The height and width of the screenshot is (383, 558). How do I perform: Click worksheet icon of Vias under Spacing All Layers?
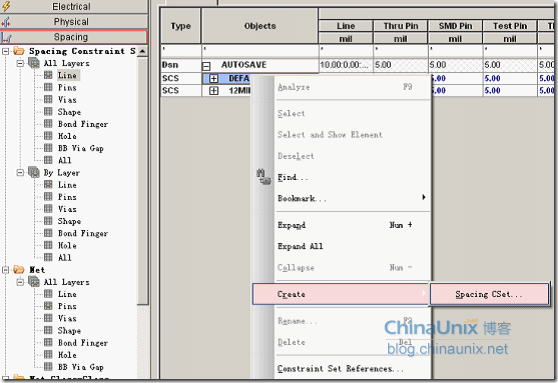pos(48,99)
